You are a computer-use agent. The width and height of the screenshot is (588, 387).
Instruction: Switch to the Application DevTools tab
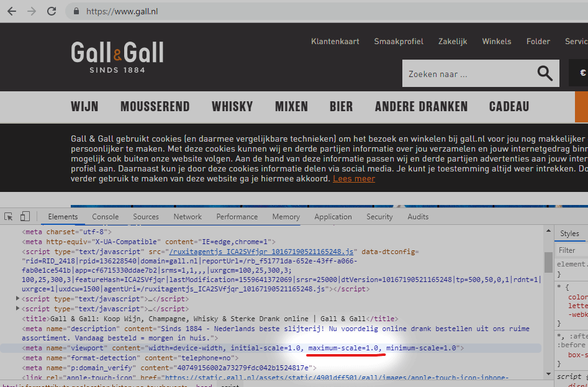coord(333,216)
